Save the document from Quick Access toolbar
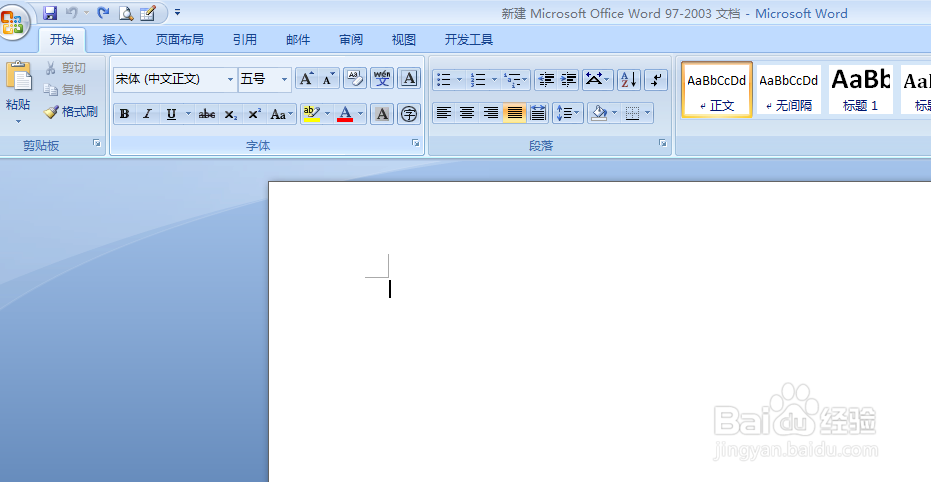This screenshot has width=931, height=482. tap(50, 12)
